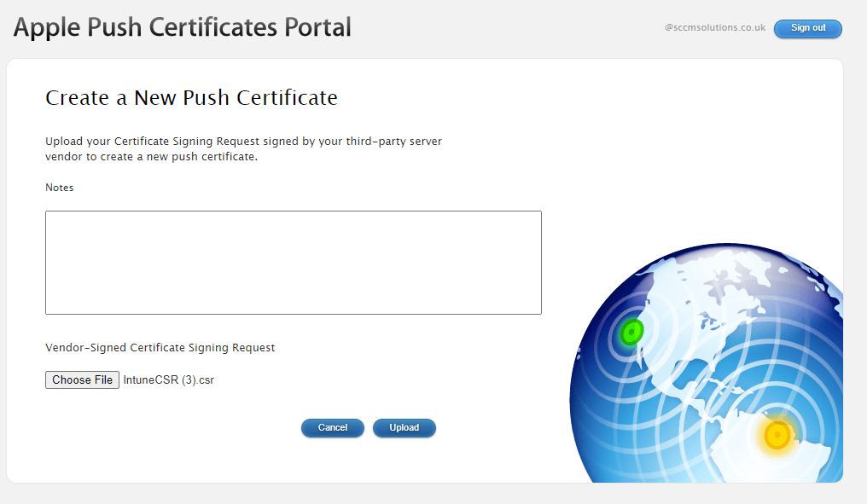The width and height of the screenshot is (867, 504).
Task: Click the yellow beacon on the globe
Action: point(777,435)
